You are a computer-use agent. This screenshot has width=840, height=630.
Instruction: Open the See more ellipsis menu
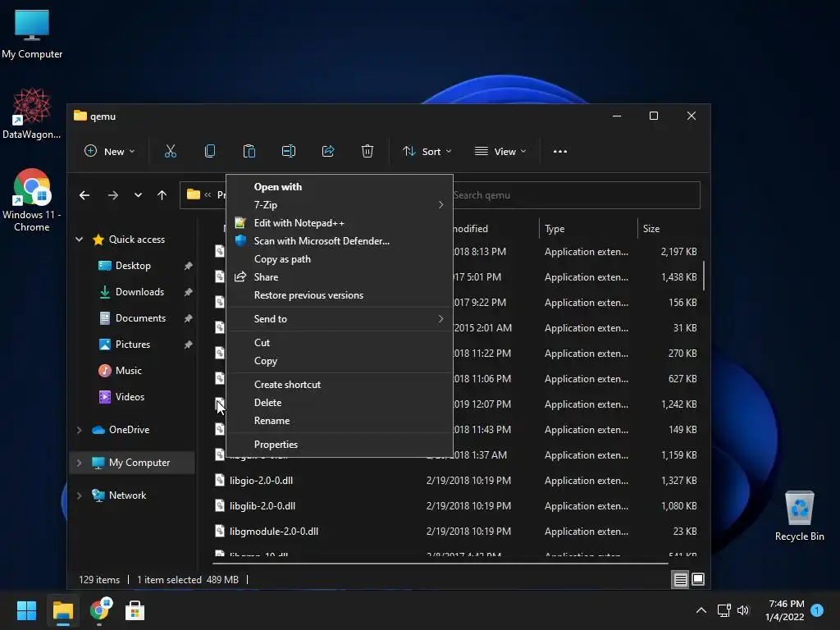tap(559, 152)
